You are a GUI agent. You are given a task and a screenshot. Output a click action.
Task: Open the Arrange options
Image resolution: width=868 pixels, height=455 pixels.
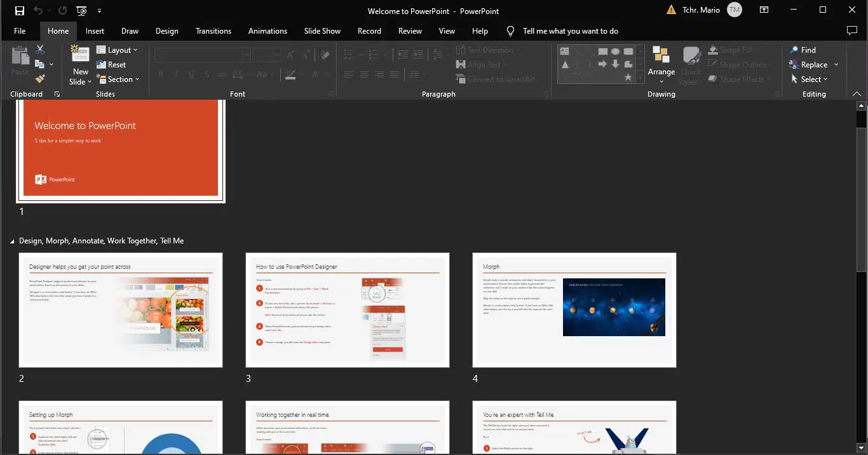[661, 65]
